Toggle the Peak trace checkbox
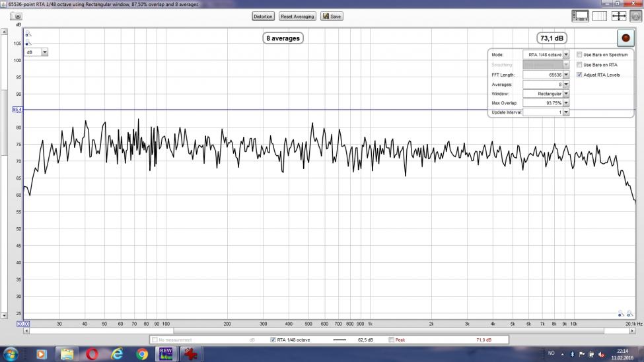This screenshot has width=644, height=362. pyautogui.click(x=392, y=340)
